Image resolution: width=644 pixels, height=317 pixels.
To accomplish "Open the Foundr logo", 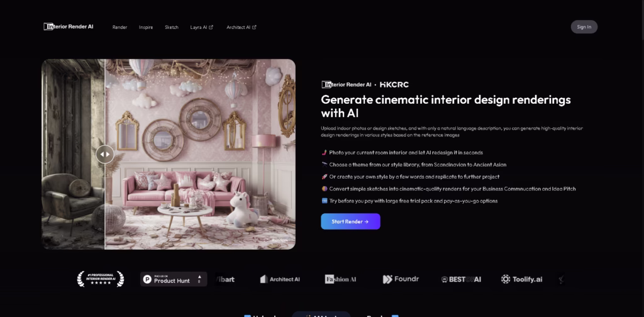I will [401, 279].
